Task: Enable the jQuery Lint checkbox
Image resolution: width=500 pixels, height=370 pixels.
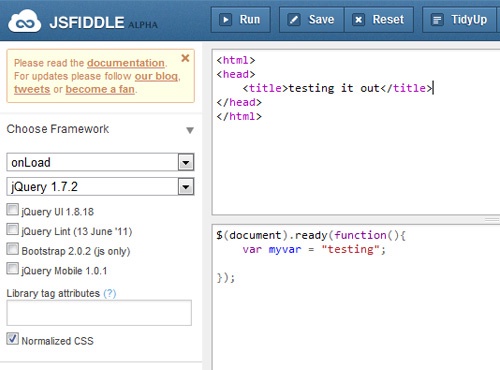Action: click(12, 229)
